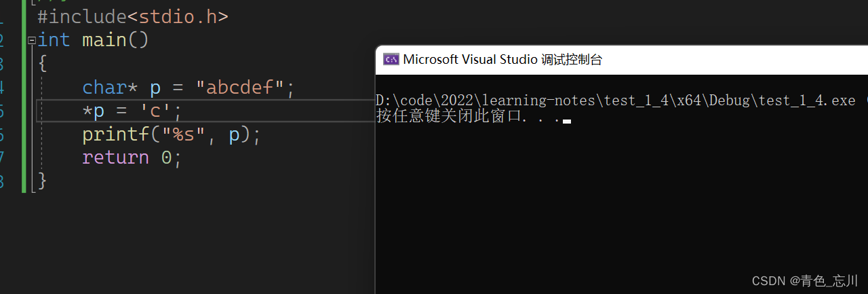868x294 pixels.
Task: Click the green change bar in editor margin
Action: [x=24, y=102]
